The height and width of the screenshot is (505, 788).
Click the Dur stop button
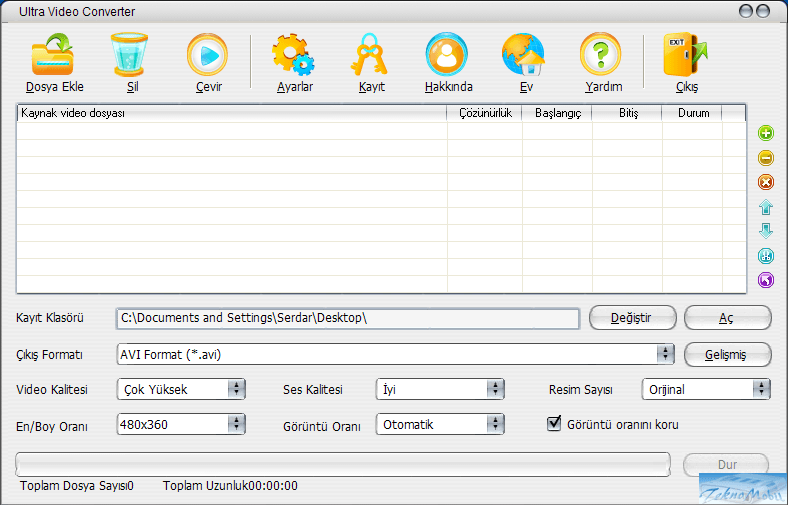coord(726,465)
